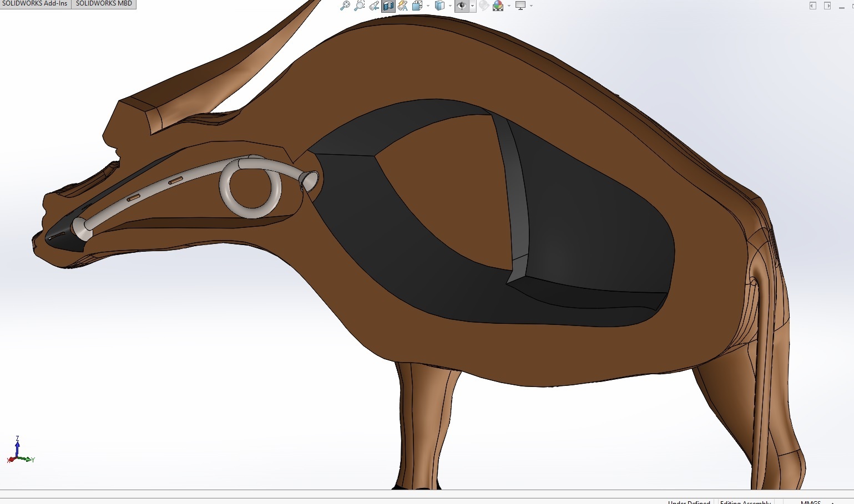
Task: Select the Zoom to Fit tool
Action: (x=346, y=6)
